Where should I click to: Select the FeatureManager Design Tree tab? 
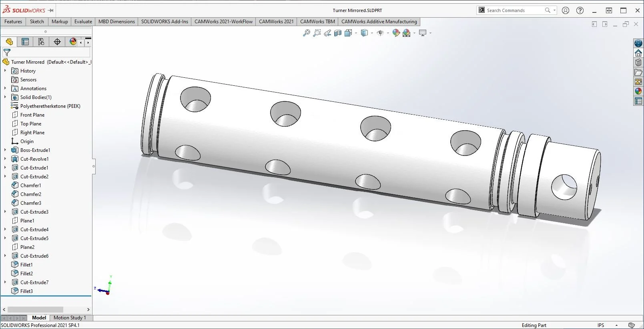[x=9, y=42]
